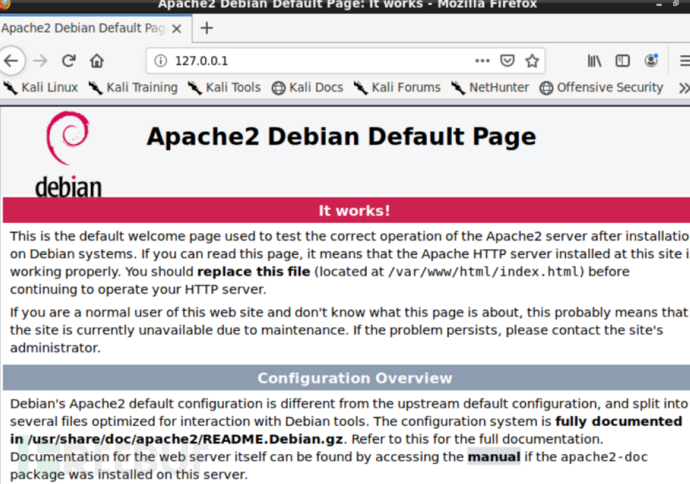Open the page actions three-dot menu
This screenshot has width=690, height=484.
pos(482,61)
